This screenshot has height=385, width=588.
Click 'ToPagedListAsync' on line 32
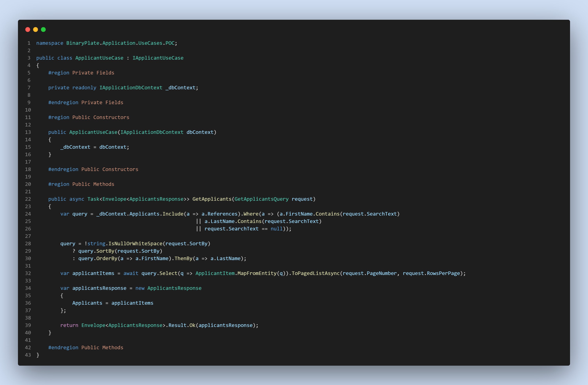315,273
